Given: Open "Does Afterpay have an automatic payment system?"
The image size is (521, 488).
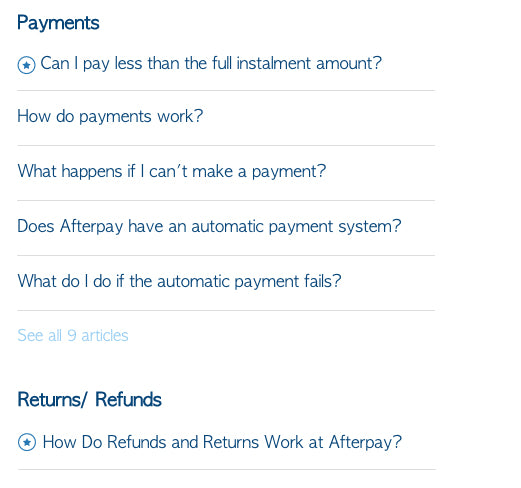Looking at the screenshot, I should (209, 227).
